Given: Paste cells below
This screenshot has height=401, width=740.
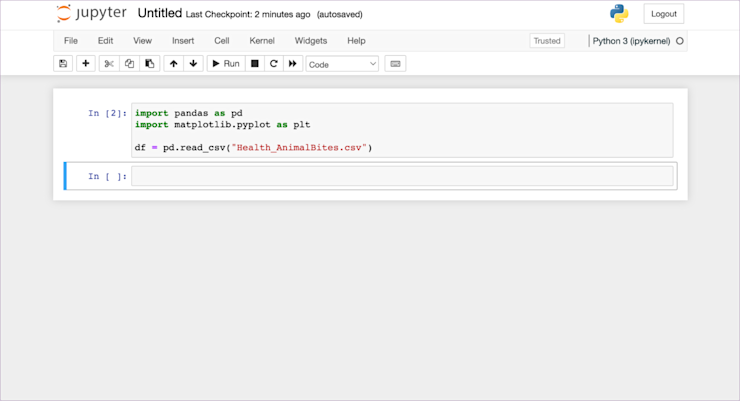Looking at the screenshot, I should [150, 64].
